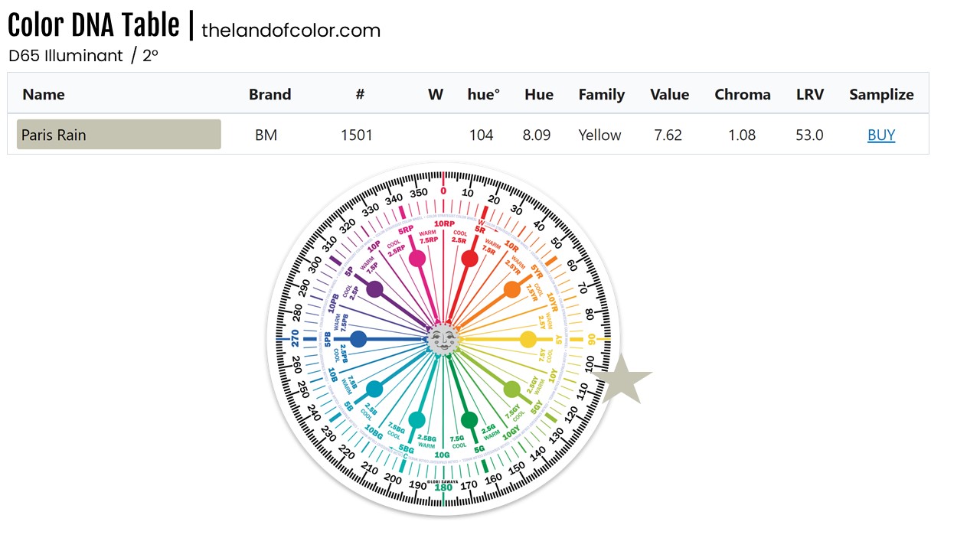Click the yellow 5Y dot on wheel
This screenshot has height=551, width=980.
[x=528, y=339]
